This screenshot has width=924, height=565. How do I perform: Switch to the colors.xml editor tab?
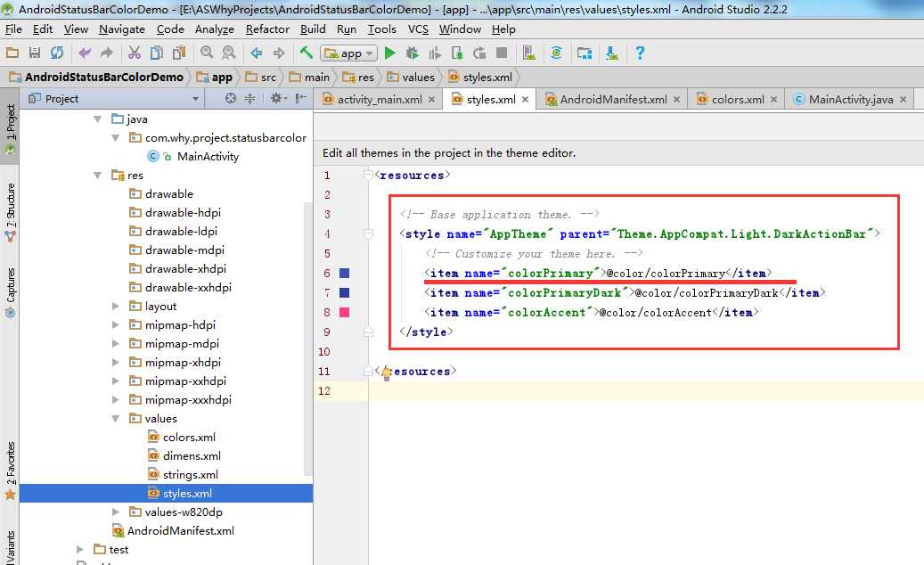point(737,99)
